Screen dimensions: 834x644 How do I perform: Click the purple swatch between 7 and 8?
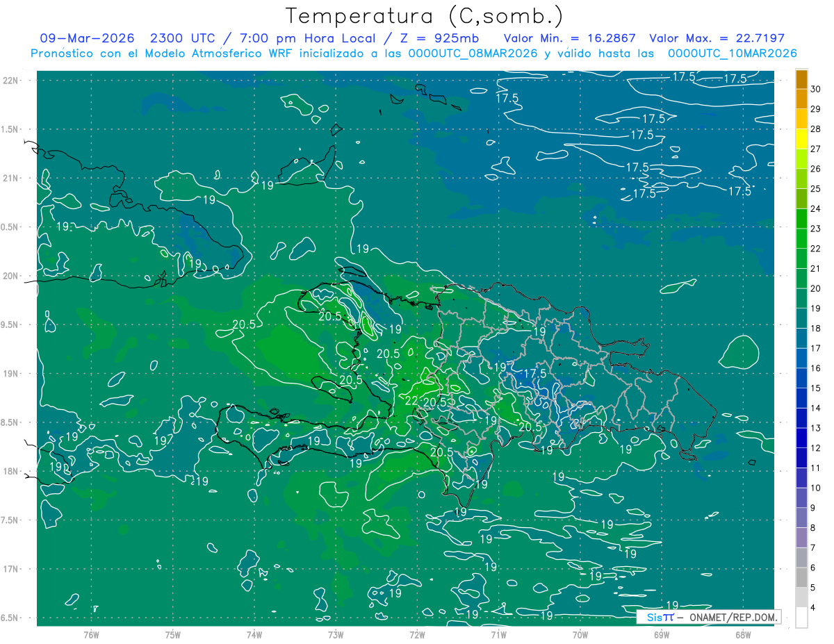801,538
